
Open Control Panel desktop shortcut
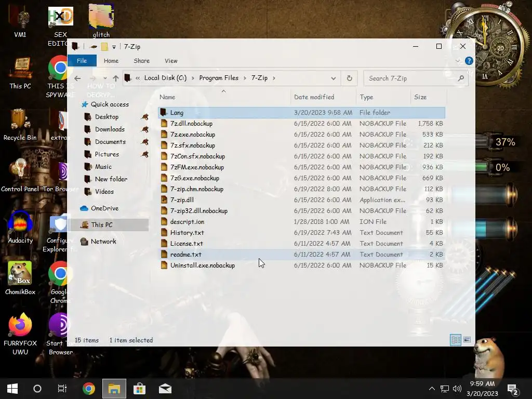coord(20,176)
